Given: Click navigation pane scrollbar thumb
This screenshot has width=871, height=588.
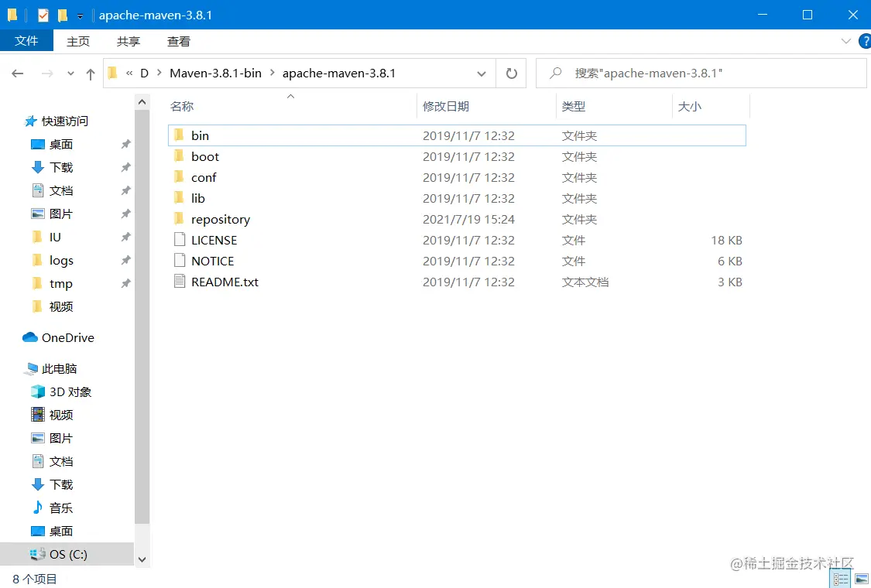Looking at the screenshot, I should pyautogui.click(x=142, y=316).
